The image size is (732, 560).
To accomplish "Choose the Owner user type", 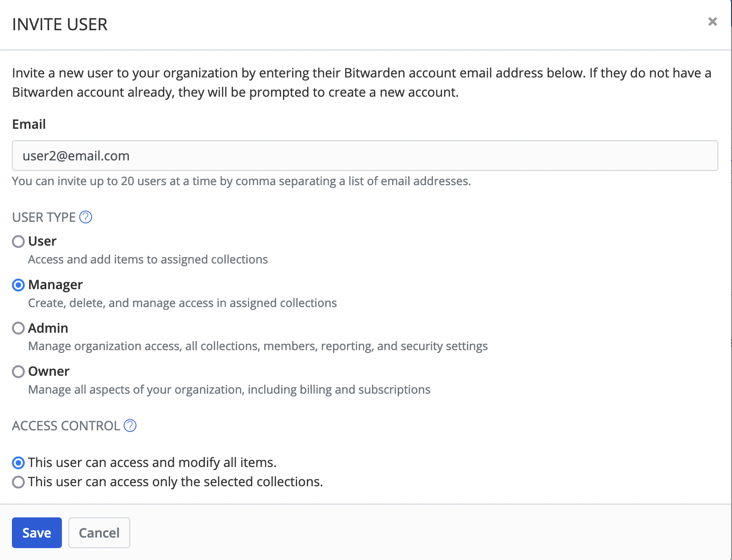I will 18,371.
